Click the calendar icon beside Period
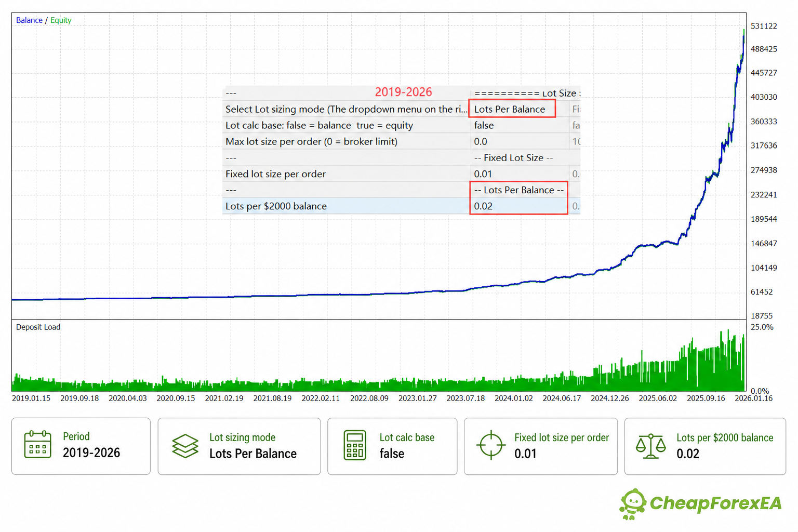Screen dimensions: 798x532 [x=38, y=445]
